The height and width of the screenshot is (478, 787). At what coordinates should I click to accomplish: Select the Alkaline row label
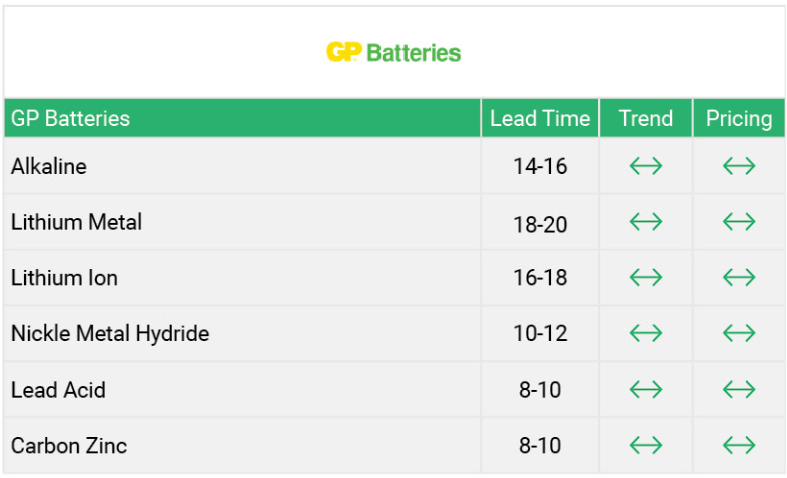pyautogui.click(x=49, y=166)
